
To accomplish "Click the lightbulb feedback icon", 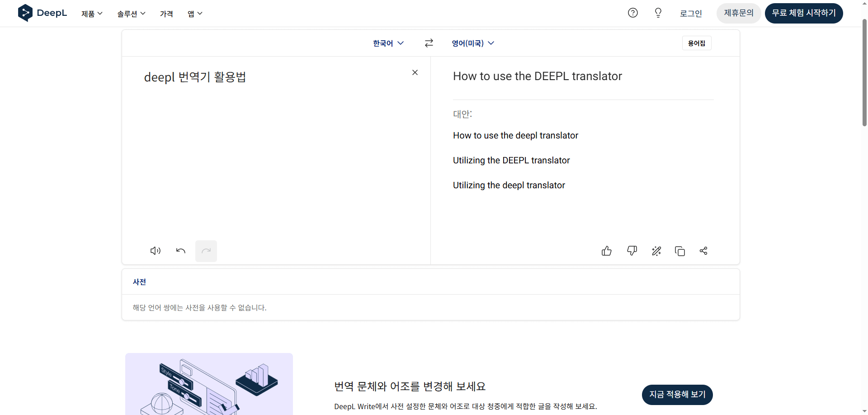I will [658, 13].
